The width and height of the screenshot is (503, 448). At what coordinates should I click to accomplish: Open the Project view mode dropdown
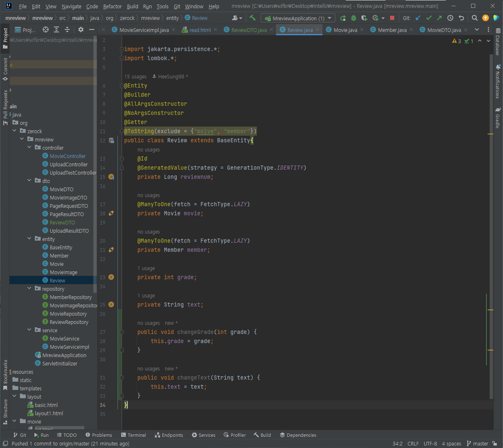coord(25,29)
